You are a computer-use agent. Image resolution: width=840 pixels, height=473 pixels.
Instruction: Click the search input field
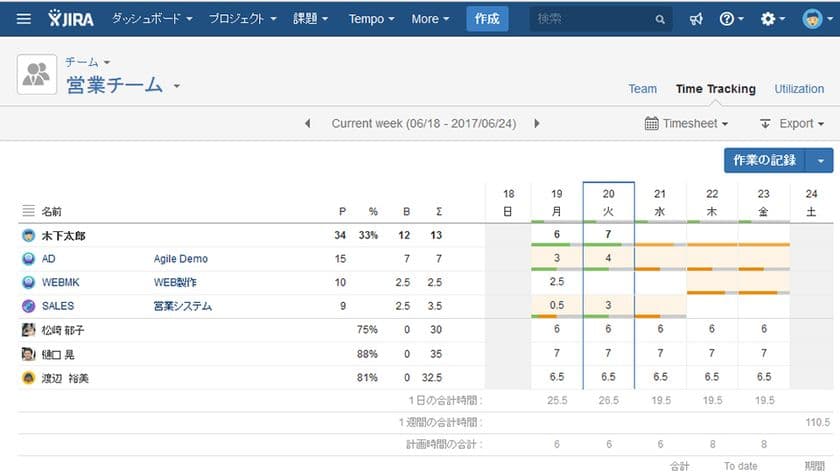590,19
